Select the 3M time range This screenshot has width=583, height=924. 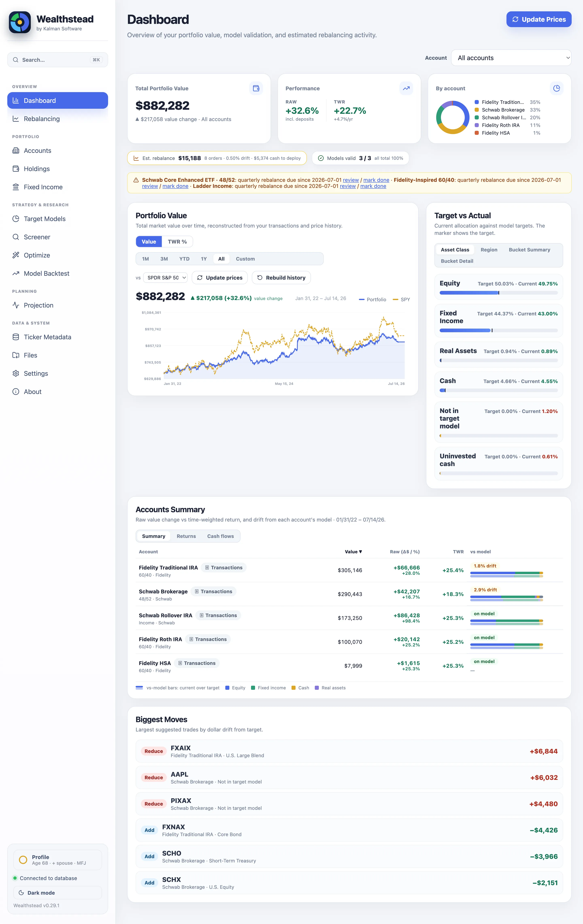[x=164, y=259]
